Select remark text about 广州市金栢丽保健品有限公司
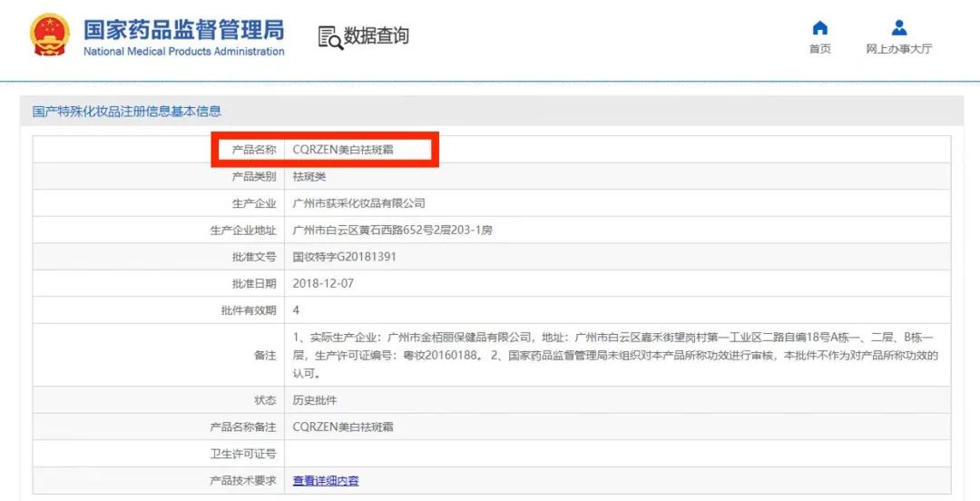Image resolution: width=980 pixels, height=501 pixels. pos(615,355)
